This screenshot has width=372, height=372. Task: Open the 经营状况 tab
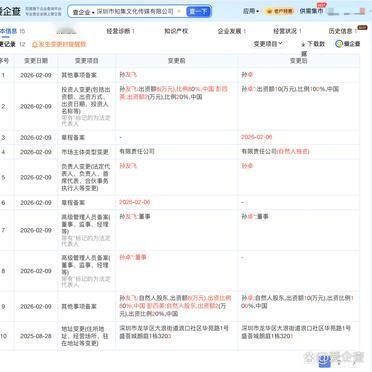tap(287, 31)
